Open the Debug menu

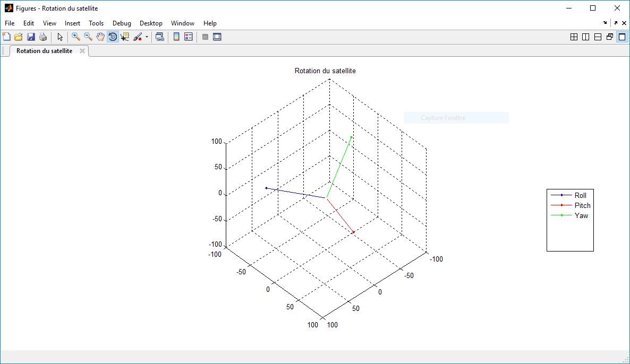[x=122, y=23]
